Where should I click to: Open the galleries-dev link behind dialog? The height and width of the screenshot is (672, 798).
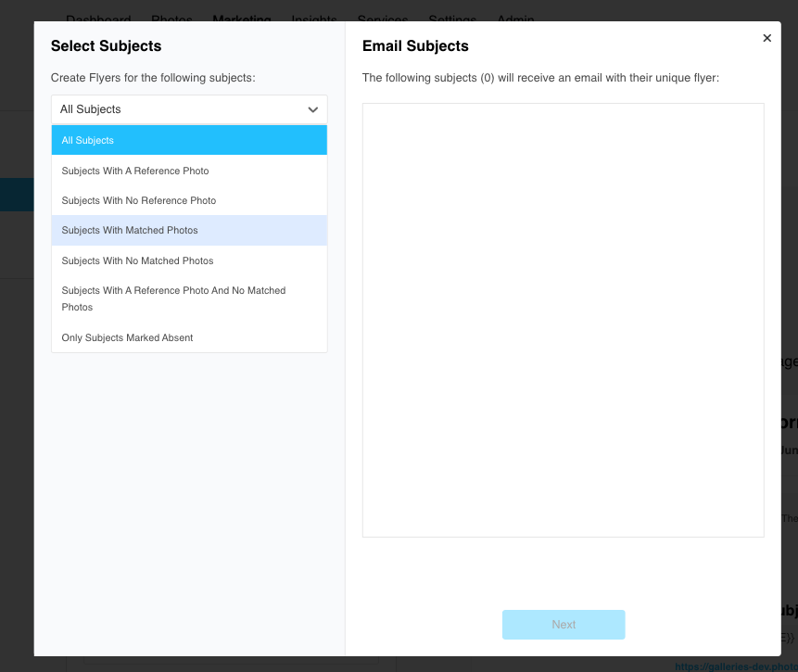pyautogui.click(x=736, y=666)
